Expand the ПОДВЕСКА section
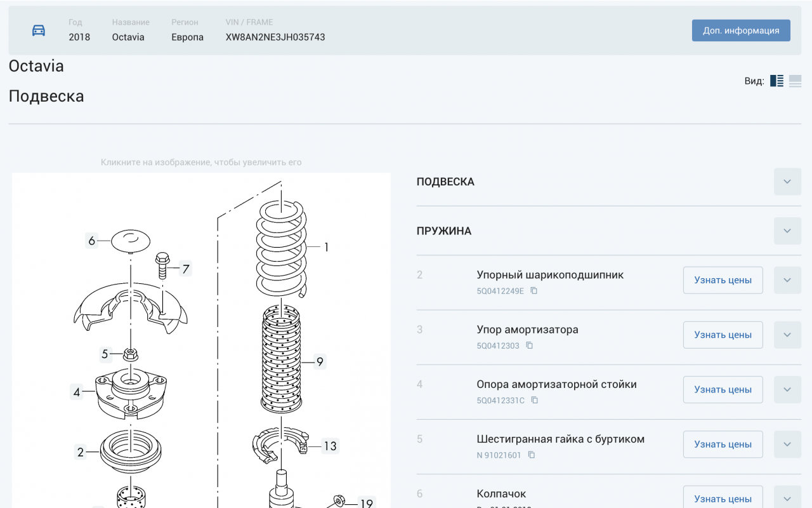812x508 pixels. (787, 182)
